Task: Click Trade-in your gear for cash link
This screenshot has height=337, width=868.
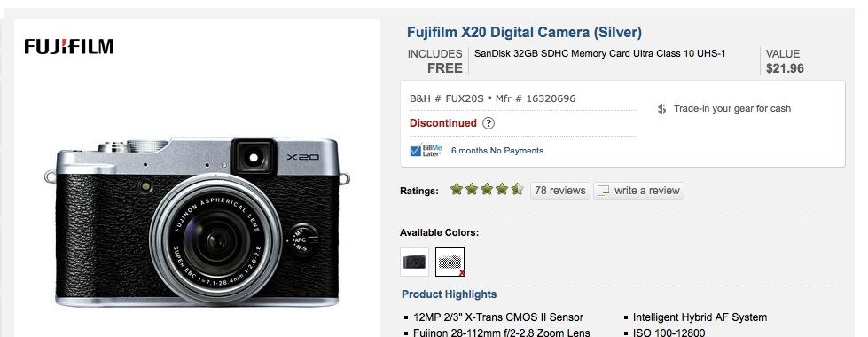Action: click(x=731, y=108)
